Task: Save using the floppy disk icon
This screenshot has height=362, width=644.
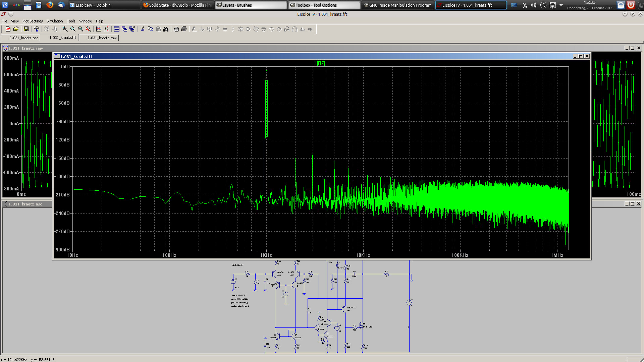Action: (26, 29)
